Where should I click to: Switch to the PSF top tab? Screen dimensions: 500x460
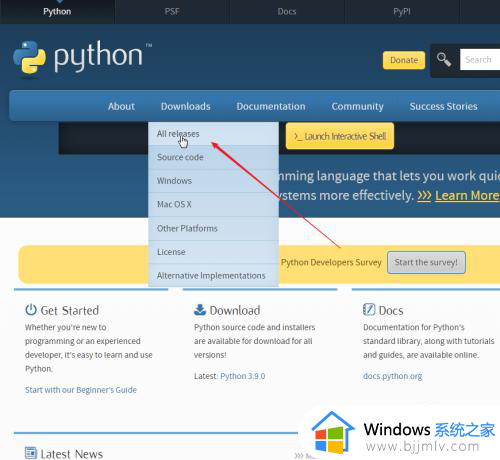click(172, 12)
